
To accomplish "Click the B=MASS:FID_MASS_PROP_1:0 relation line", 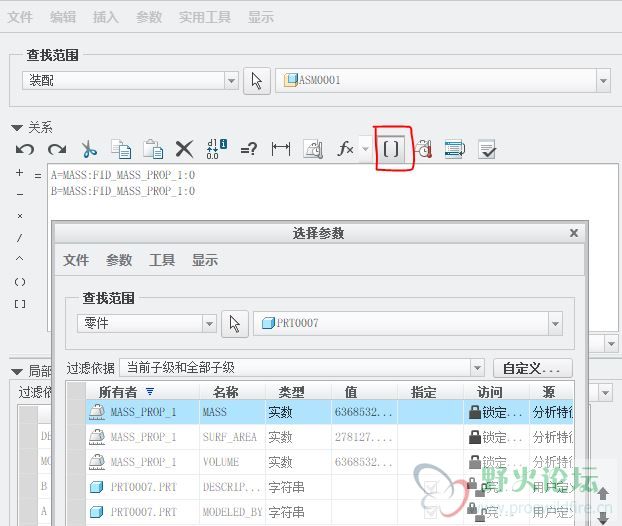I will (123, 191).
